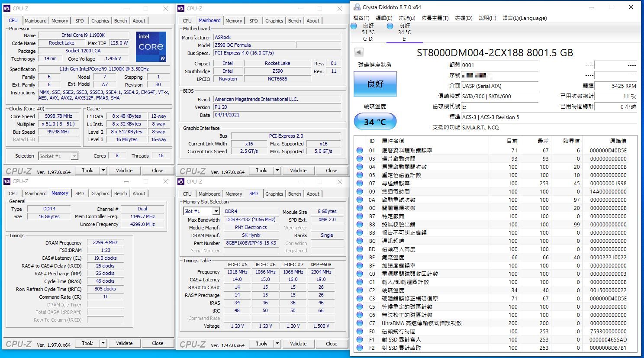Expand Tools arrow in the CPU-Z window showing Mainboard tab
This screenshot has width=644, height=358.
coord(277,171)
